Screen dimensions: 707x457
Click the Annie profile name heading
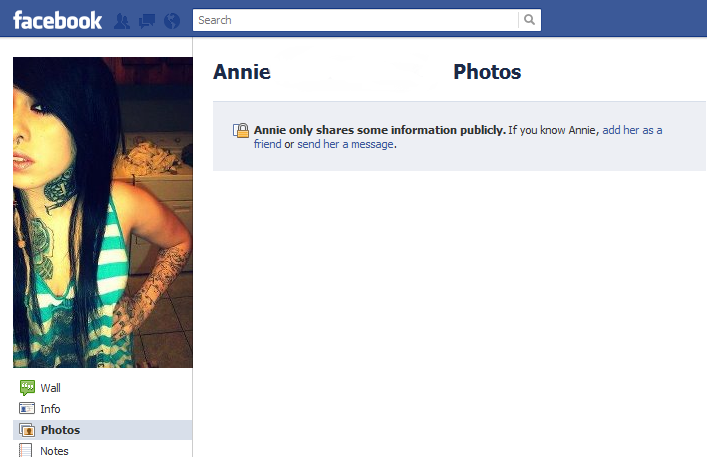pyautogui.click(x=242, y=72)
